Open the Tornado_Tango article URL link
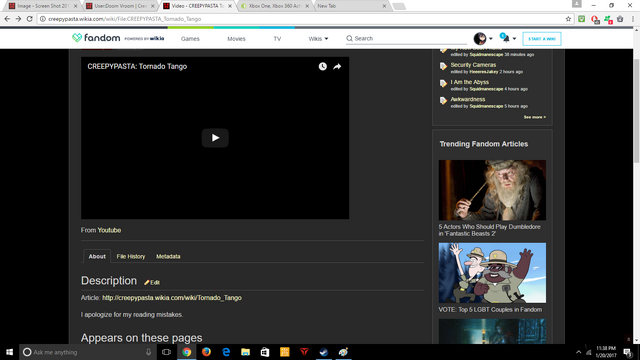Image resolution: width=640 pixels, height=360 pixels. (172, 298)
